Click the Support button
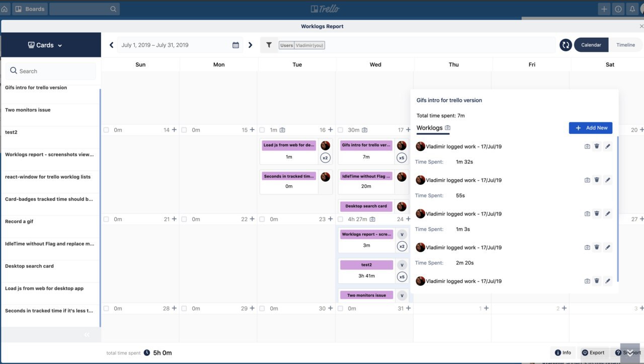 click(x=628, y=352)
